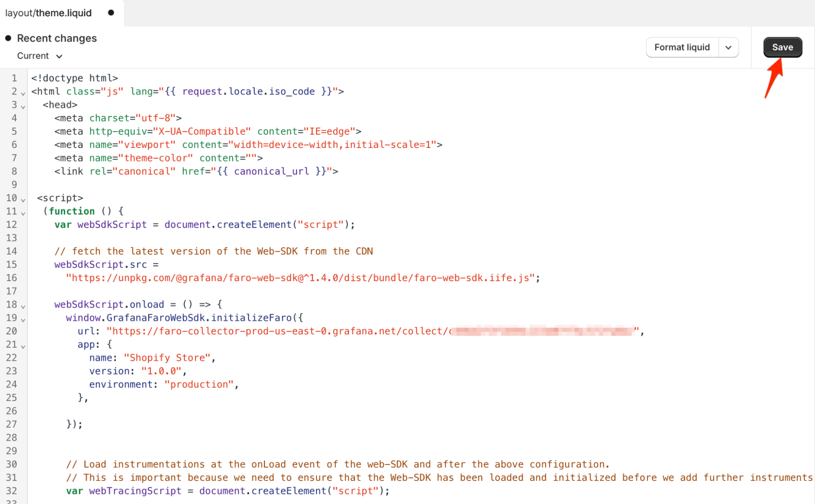The width and height of the screenshot is (815, 504).
Task: Collapse the onload handler fold arrow on line 18
Action: pyautogui.click(x=23, y=306)
